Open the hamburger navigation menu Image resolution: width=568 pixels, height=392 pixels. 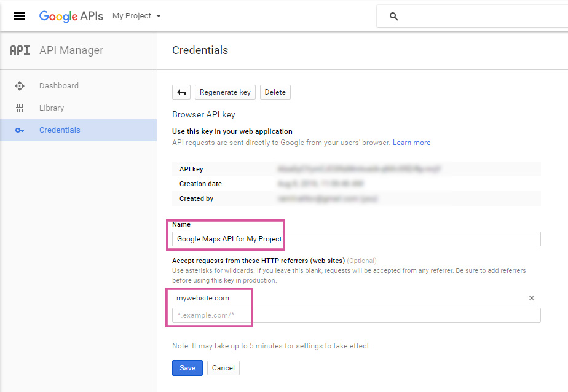(20, 16)
